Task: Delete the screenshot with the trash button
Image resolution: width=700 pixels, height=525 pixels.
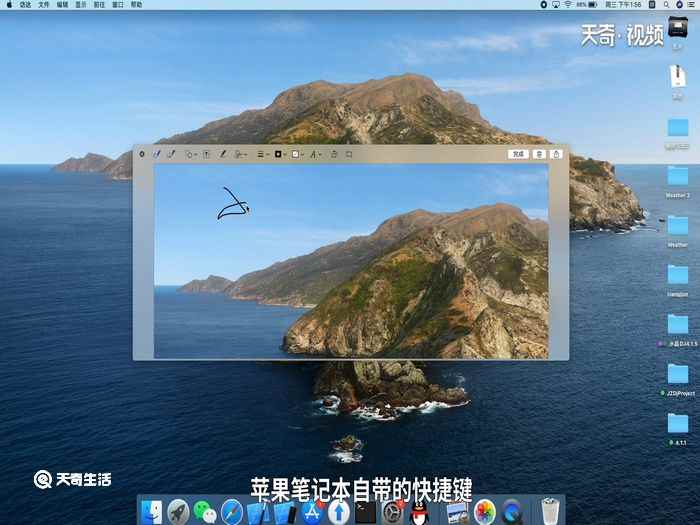Action: pos(539,154)
